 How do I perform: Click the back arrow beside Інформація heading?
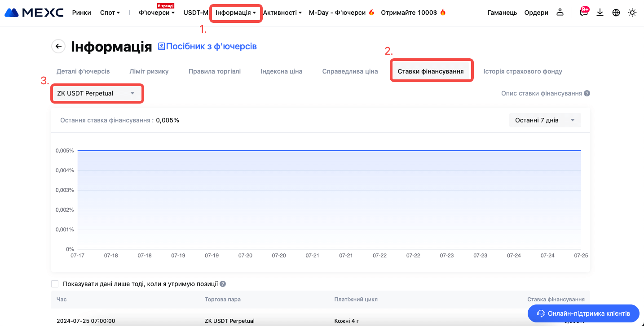point(58,46)
